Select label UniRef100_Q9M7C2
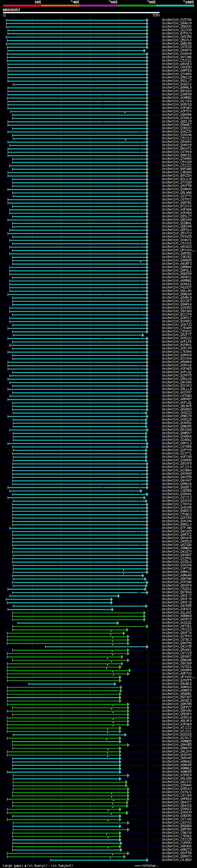The height and width of the screenshot is (868, 197). (x=177, y=535)
